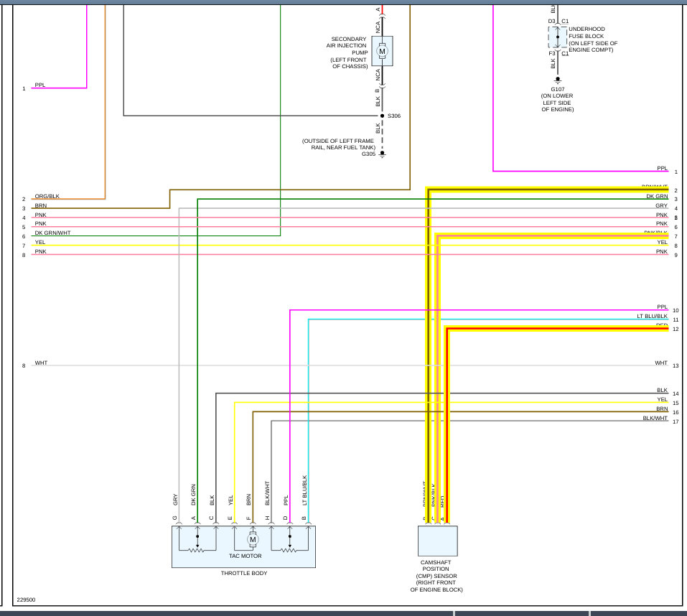
Task: Click the S306 splice dot
Action: point(382,116)
